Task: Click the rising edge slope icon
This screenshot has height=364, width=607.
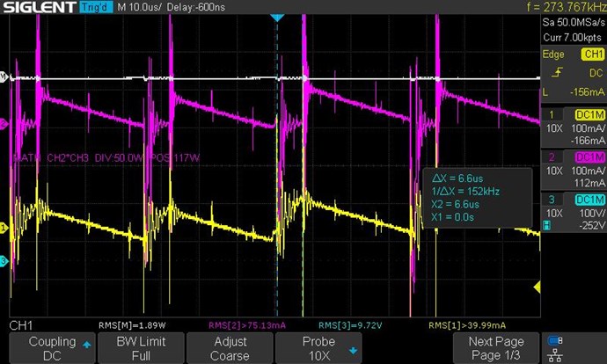Action: (557, 72)
